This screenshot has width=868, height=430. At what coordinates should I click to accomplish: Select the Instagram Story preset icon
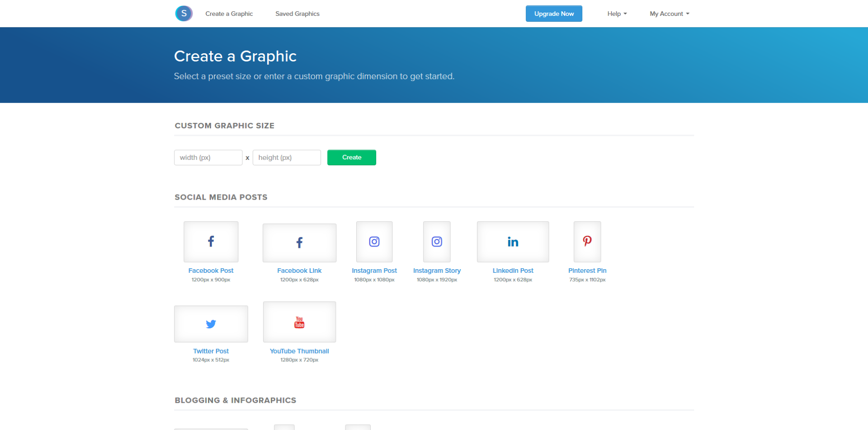(437, 242)
